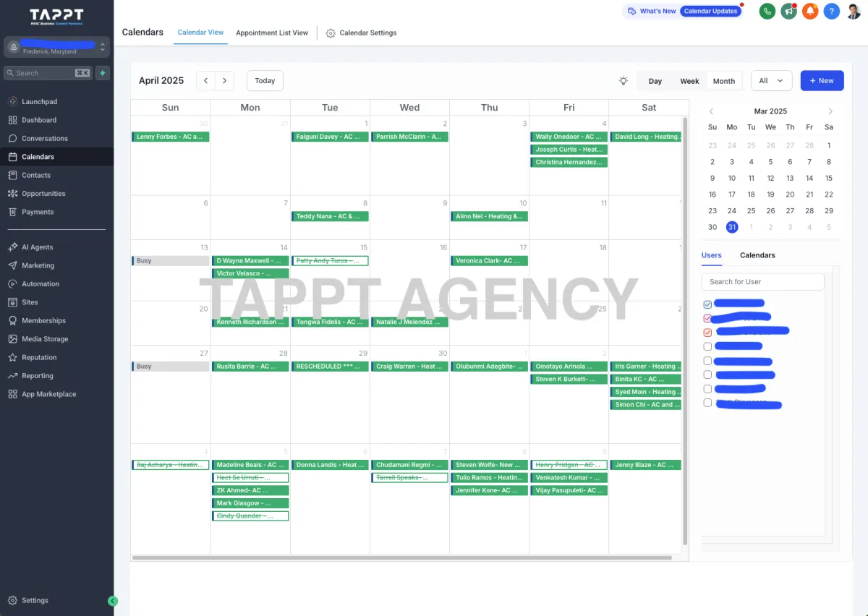Show previous month in the mini calendar

point(711,111)
